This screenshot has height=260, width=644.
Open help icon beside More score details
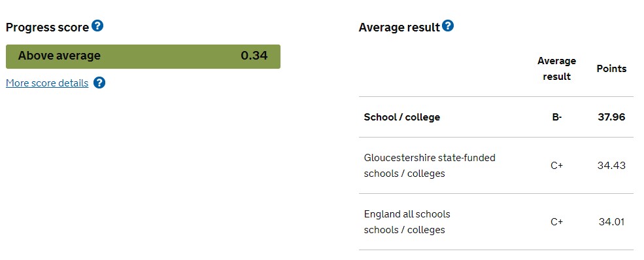[x=99, y=83]
